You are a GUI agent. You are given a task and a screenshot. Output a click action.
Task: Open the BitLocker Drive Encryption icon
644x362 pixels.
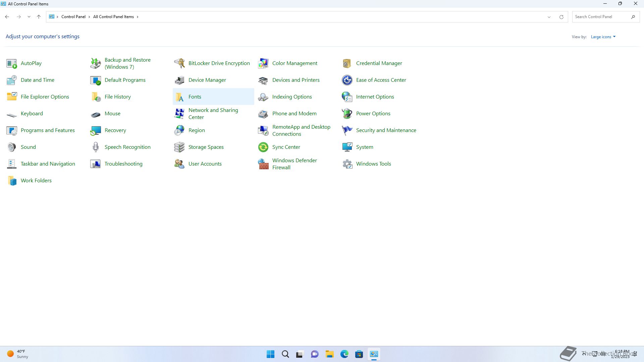tap(179, 63)
